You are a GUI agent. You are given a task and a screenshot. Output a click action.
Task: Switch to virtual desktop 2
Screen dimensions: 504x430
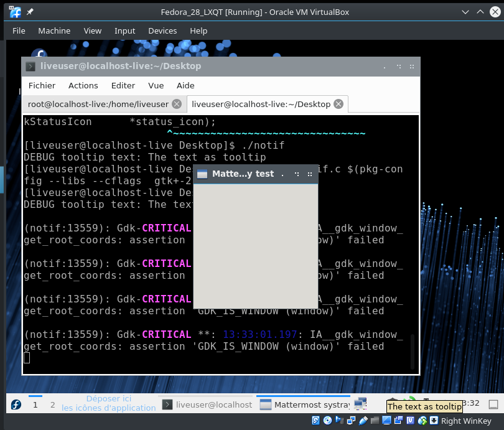(x=53, y=404)
